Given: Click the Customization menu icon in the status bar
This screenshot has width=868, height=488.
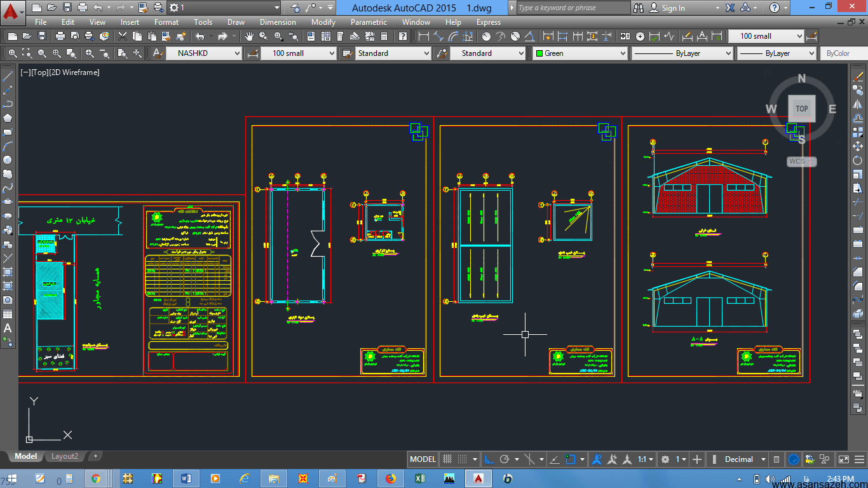Looking at the screenshot, I should pos(859,459).
